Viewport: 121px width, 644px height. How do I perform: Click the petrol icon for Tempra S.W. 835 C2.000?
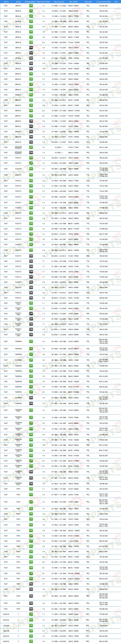[x=31, y=451]
